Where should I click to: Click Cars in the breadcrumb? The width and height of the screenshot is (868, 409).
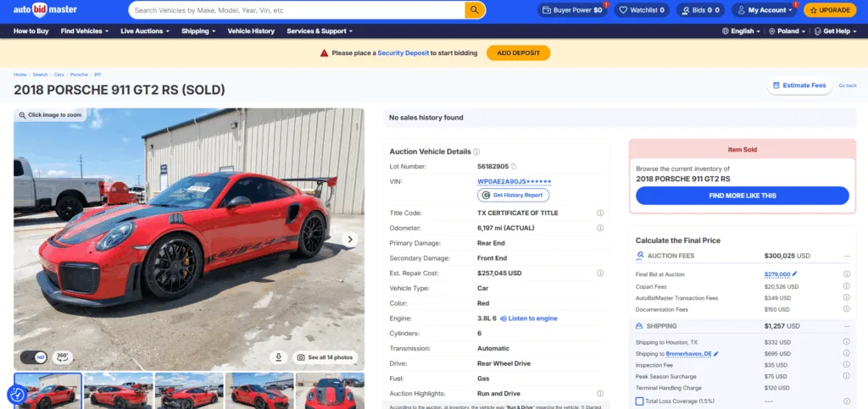pos(58,74)
